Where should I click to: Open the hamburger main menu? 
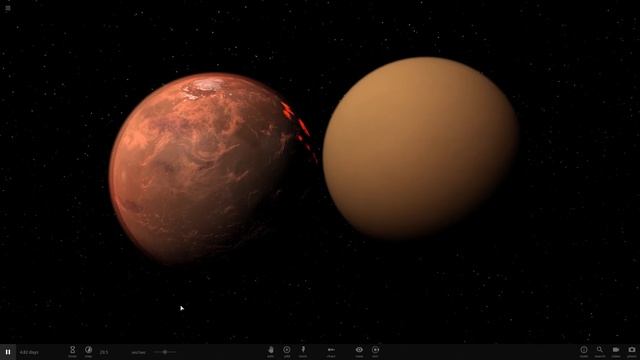(8, 8)
